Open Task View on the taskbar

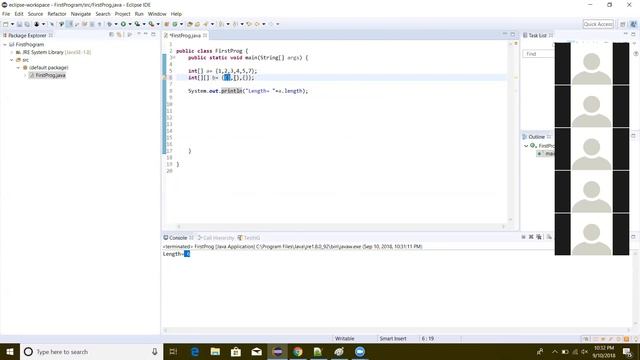(x=173, y=351)
